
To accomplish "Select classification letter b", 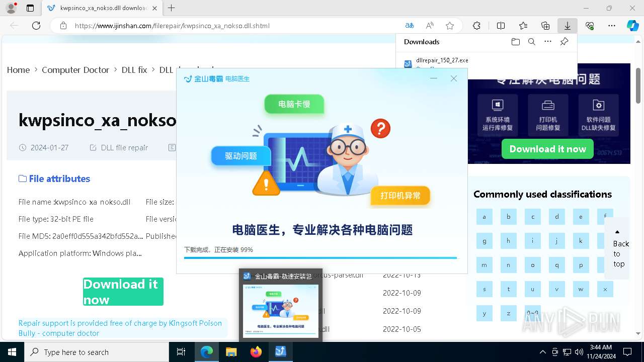I will 508,217.
